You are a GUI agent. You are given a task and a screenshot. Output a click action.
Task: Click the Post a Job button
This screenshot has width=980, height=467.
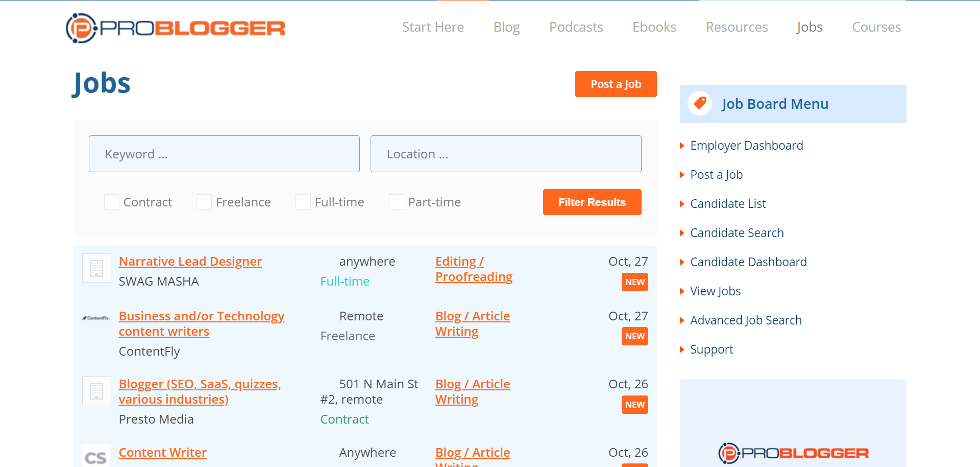(x=616, y=84)
